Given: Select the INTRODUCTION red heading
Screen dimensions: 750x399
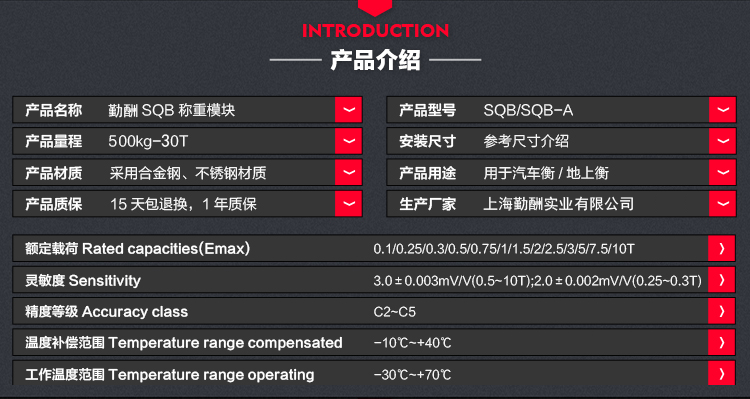Looking at the screenshot, I should 375,31.
